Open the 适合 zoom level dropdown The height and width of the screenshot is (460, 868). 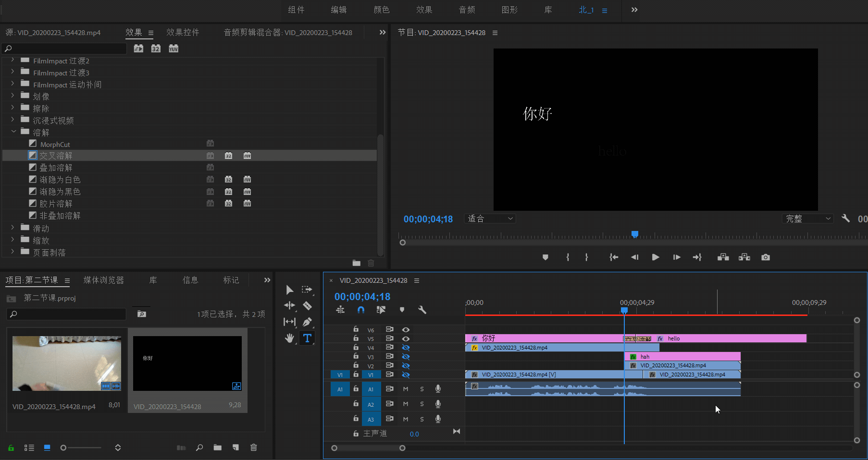click(x=490, y=218)
